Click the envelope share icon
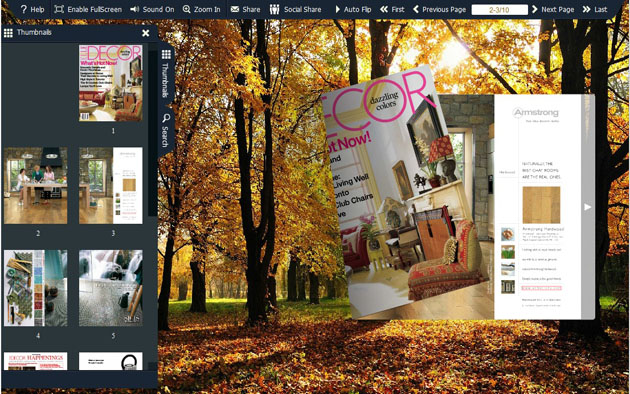 pyautogui.click(x=235, y=9)
